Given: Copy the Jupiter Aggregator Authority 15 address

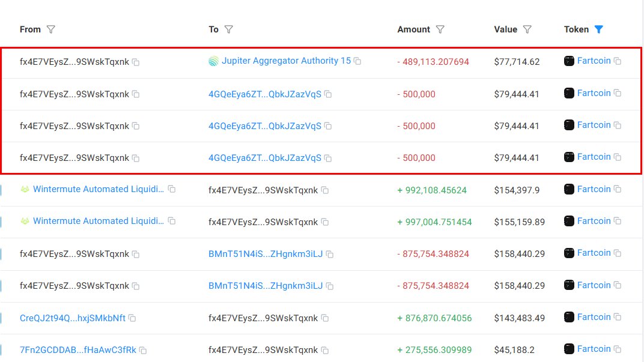Looking at the screenshot, I should pos(357,61).
